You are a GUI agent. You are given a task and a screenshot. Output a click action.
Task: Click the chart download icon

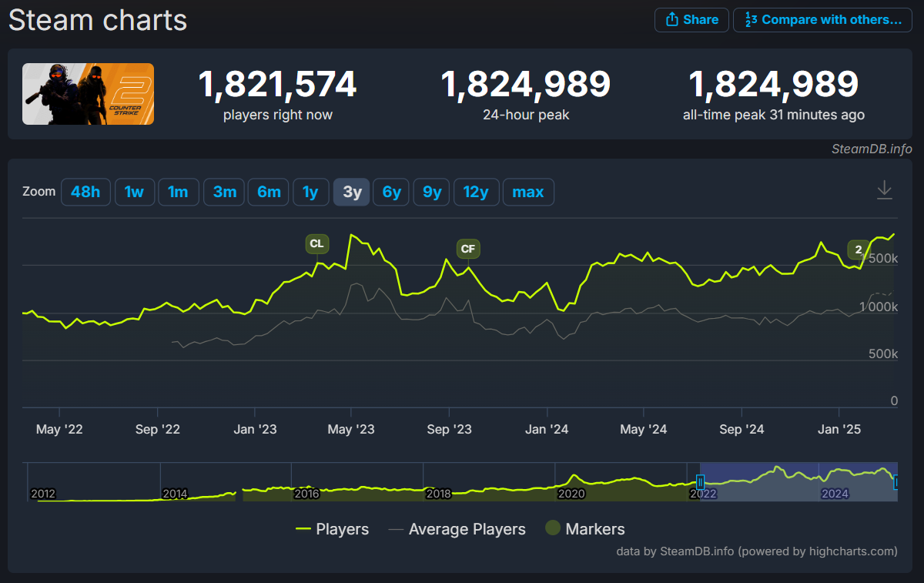[885, 190]
